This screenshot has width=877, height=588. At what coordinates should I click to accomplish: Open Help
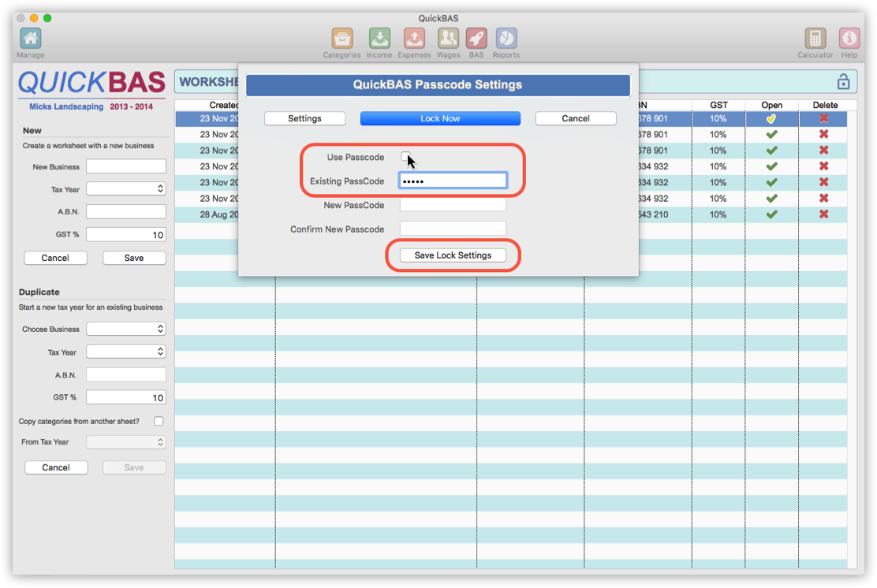849,37
